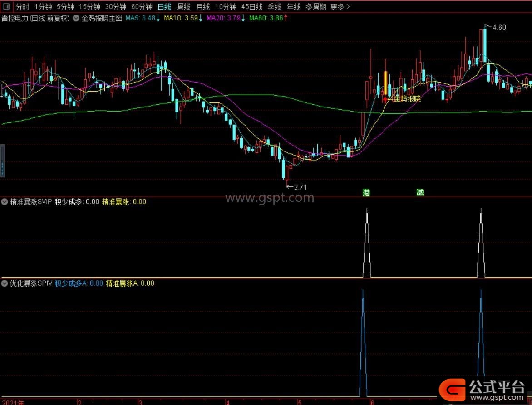Click the green 减 marker
Screen dimensions: 532x405
420,193
